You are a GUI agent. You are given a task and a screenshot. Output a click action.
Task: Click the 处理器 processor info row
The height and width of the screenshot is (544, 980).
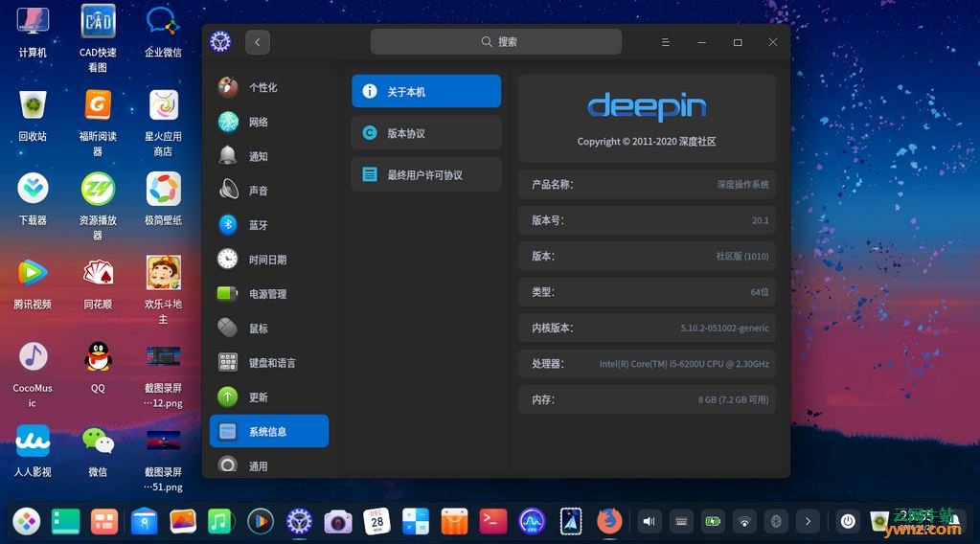[647, 364]
